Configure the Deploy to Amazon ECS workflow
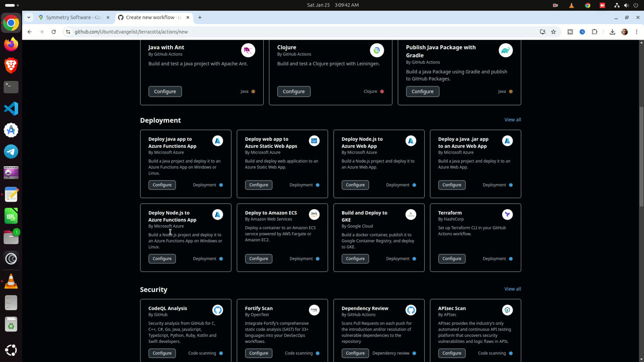Screen dimensions: 644x362 tap(259, 258)
